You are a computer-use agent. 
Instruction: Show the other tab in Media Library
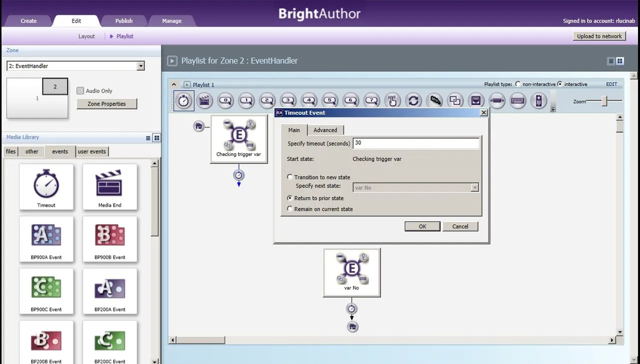click(32, 151)
